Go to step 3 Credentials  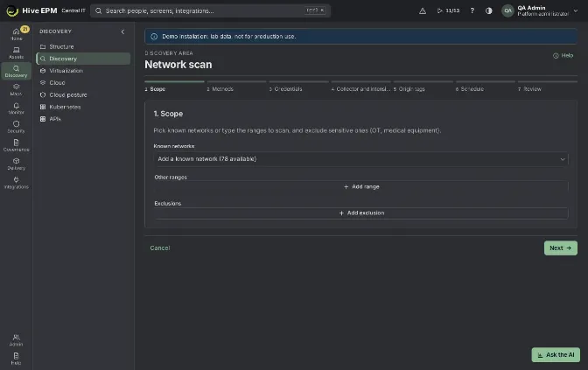click(x=299, y=87)
